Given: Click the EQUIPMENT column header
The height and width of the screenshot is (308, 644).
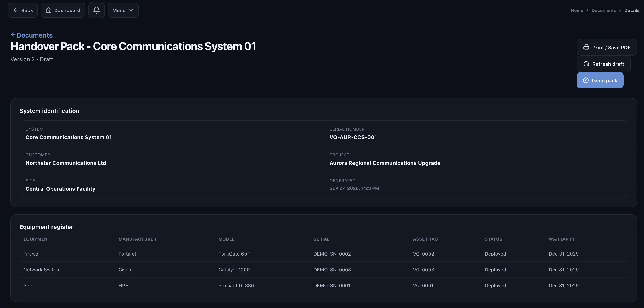Looking at the screenshot, I should pyautogui.click(x=37, y=239).
